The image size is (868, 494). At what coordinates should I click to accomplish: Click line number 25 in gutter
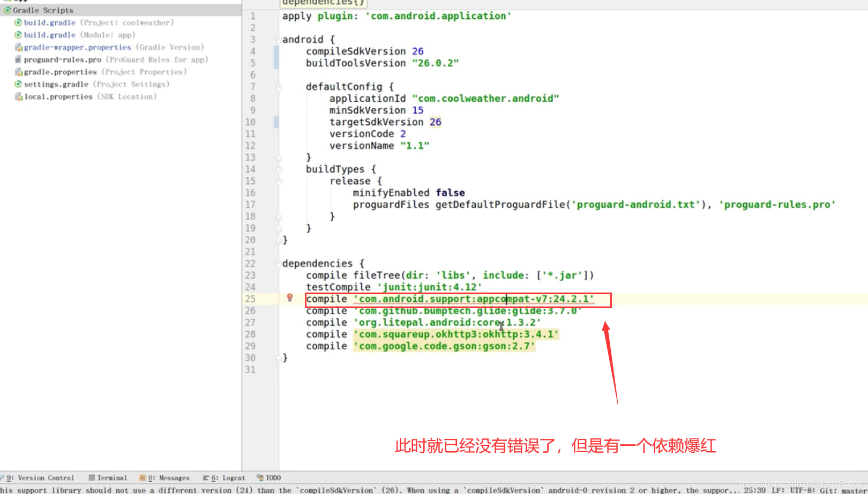point(250,299)
